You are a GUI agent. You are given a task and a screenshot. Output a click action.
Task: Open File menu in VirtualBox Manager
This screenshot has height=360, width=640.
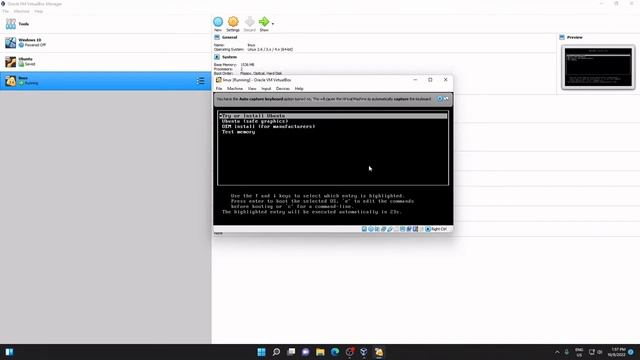click(5, 11)
